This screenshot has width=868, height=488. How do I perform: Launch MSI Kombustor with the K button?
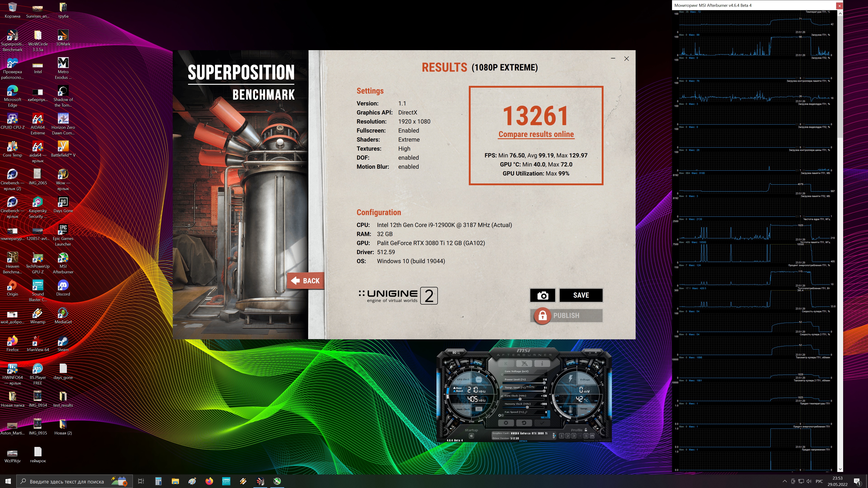(506, 363)
